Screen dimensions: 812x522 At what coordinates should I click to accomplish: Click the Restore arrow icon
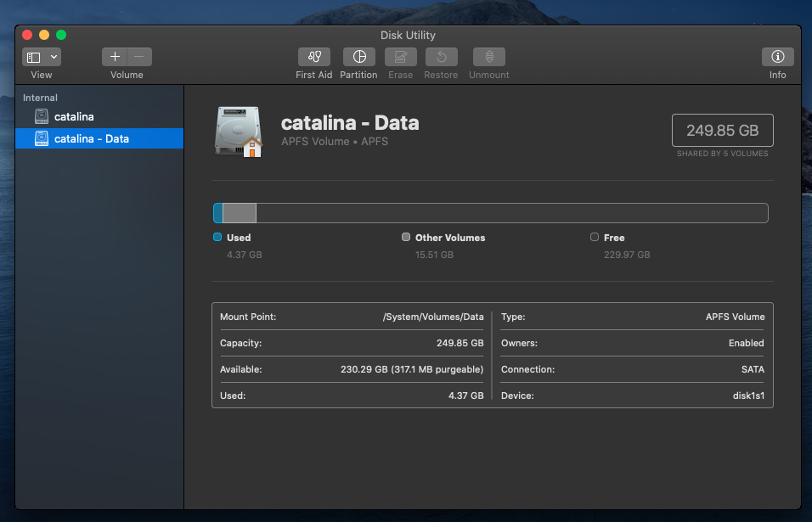click(x=441, y=56)
